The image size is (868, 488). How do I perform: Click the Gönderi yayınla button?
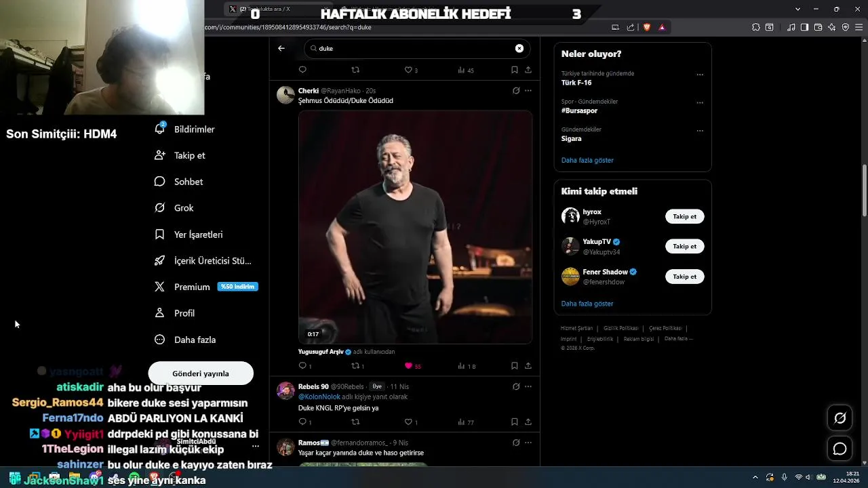(201, 373)
